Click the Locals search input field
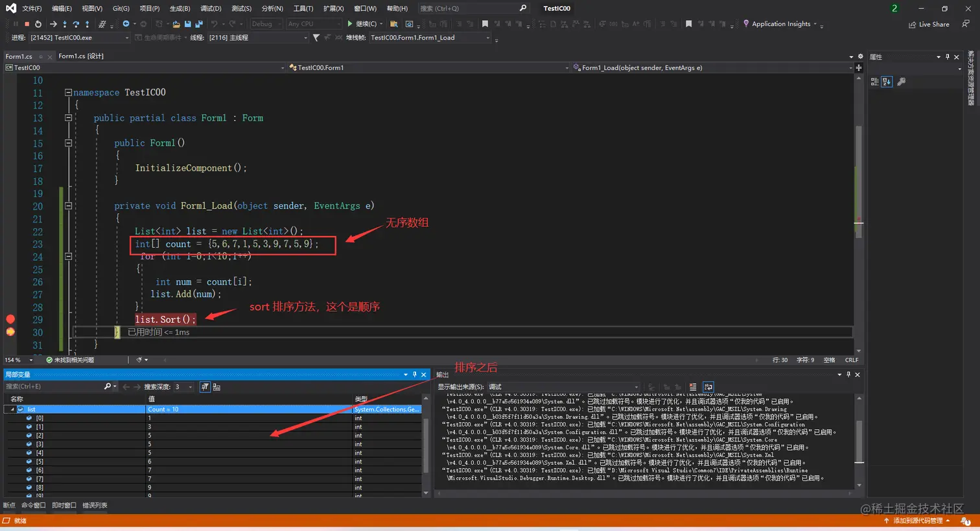The height and width of the screenshot is (531, 980). (x=54, y=387)
